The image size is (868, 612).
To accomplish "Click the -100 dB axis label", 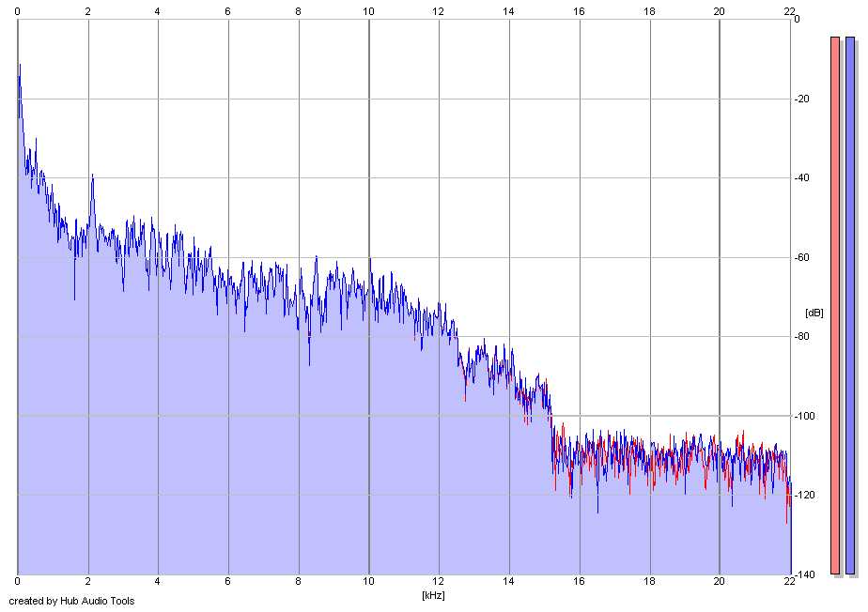I will click(804, 416).
